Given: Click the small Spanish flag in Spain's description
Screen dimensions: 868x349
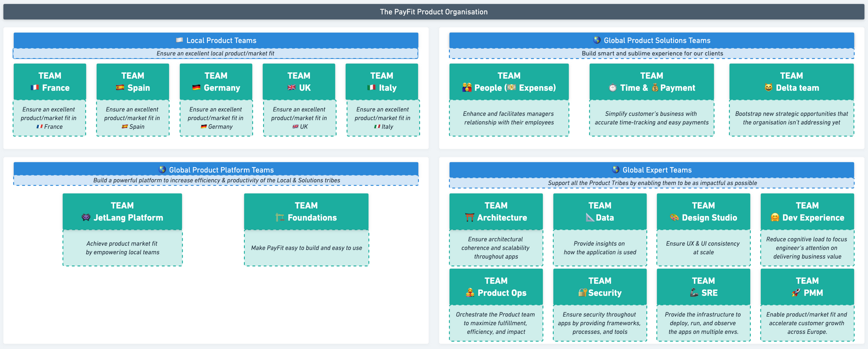Looking at the screenshot, I should tap(125, 127).
